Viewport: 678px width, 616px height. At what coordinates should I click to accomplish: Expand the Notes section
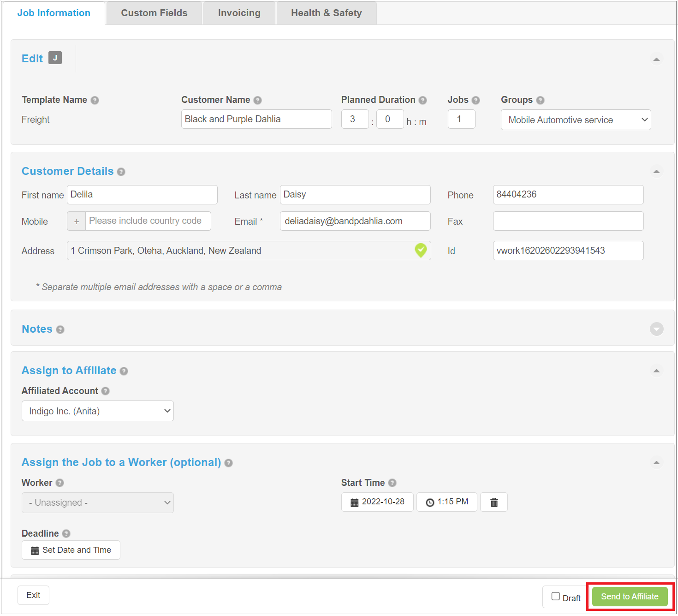(x=656, y=329)
